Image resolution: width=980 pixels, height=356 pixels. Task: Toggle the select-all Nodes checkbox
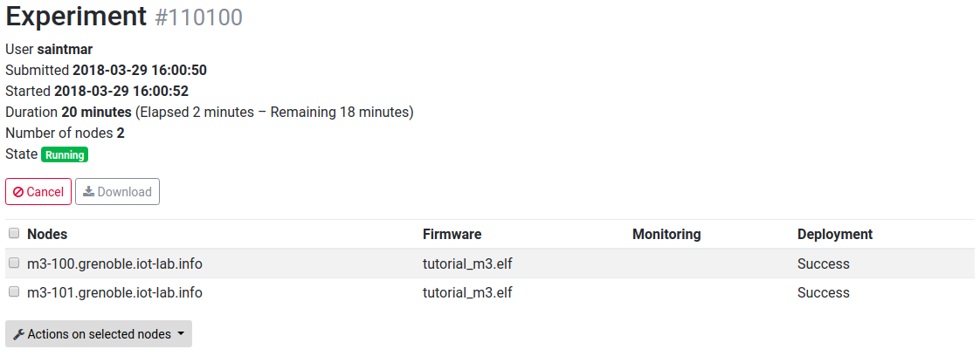click(x=14, y=234)
